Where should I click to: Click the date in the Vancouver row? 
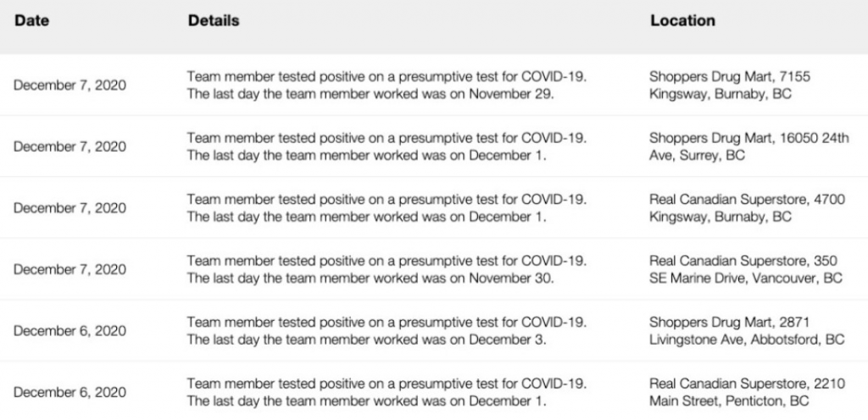70,269
